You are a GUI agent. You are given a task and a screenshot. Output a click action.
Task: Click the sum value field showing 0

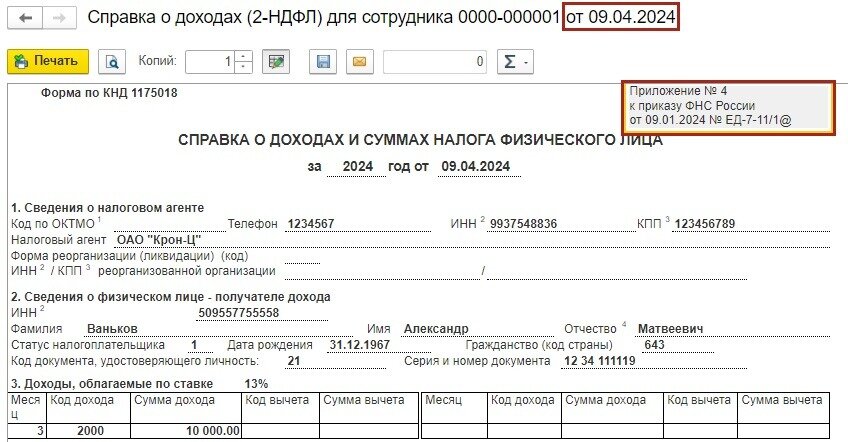(435, 62)
